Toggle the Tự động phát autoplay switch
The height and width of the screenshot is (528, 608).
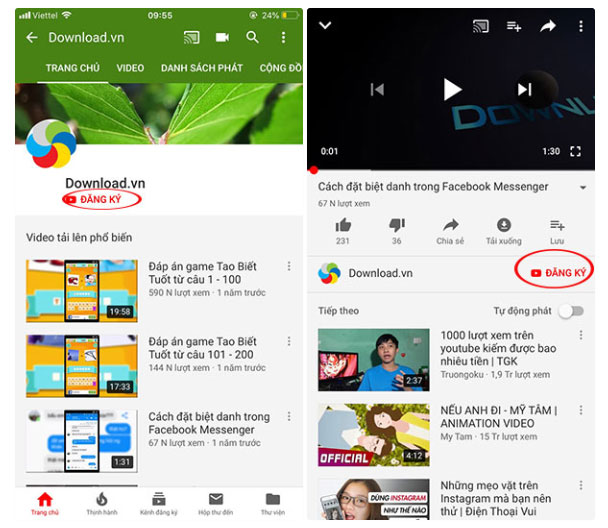(x=572, y=311)
